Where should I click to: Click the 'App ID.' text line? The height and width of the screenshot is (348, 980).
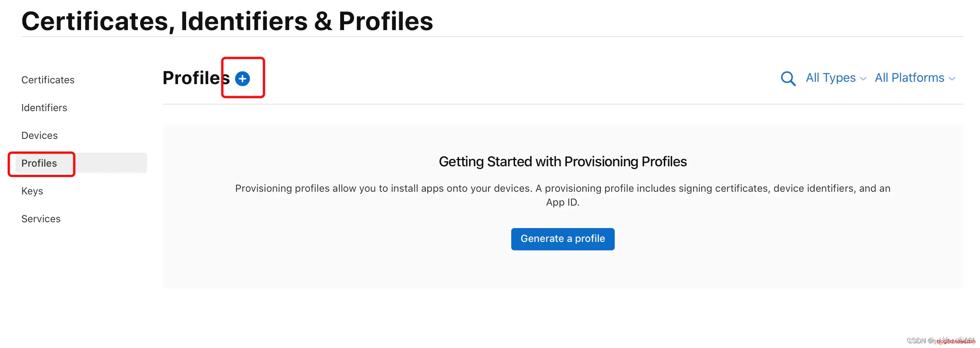(x=563, y=202)
